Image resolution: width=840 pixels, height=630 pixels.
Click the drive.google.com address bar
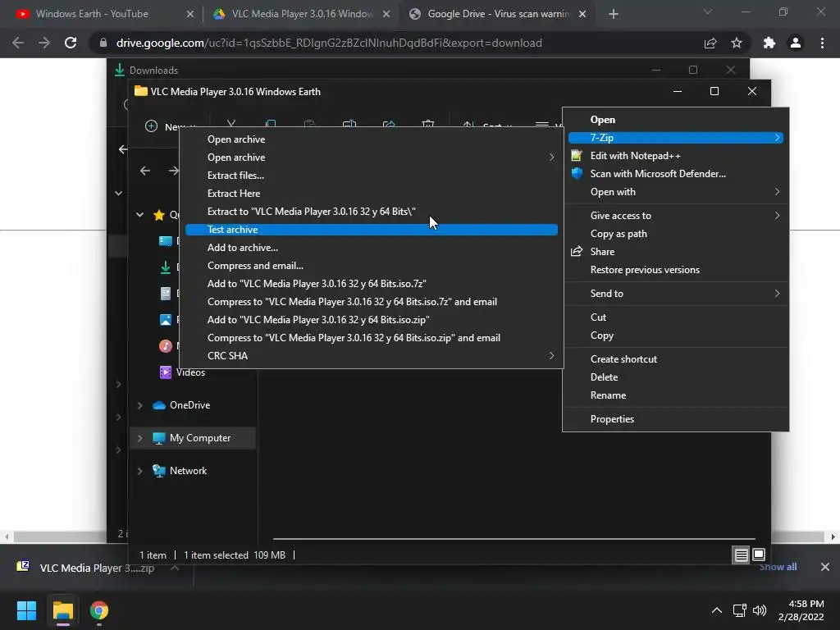point(329,43)
